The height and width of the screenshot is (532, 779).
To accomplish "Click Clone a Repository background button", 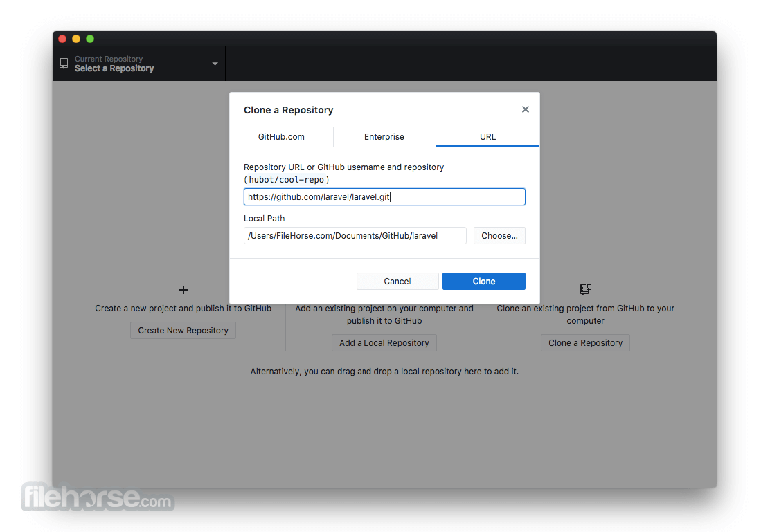I will [x=585, y=343].
